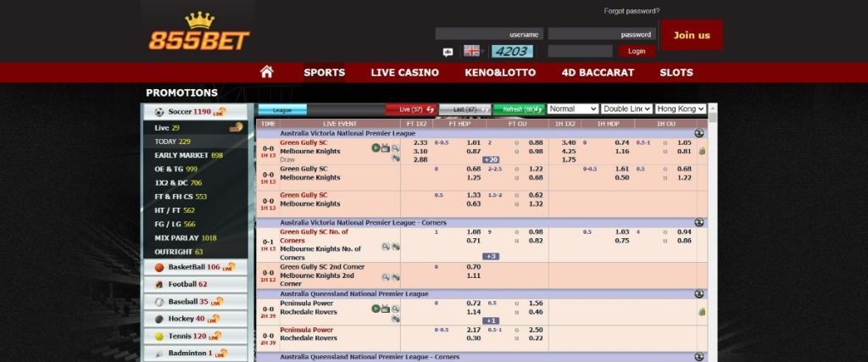868x362 pixels.
Task: Click the icon beside Draw in first match
Action: tap(395, 159)
